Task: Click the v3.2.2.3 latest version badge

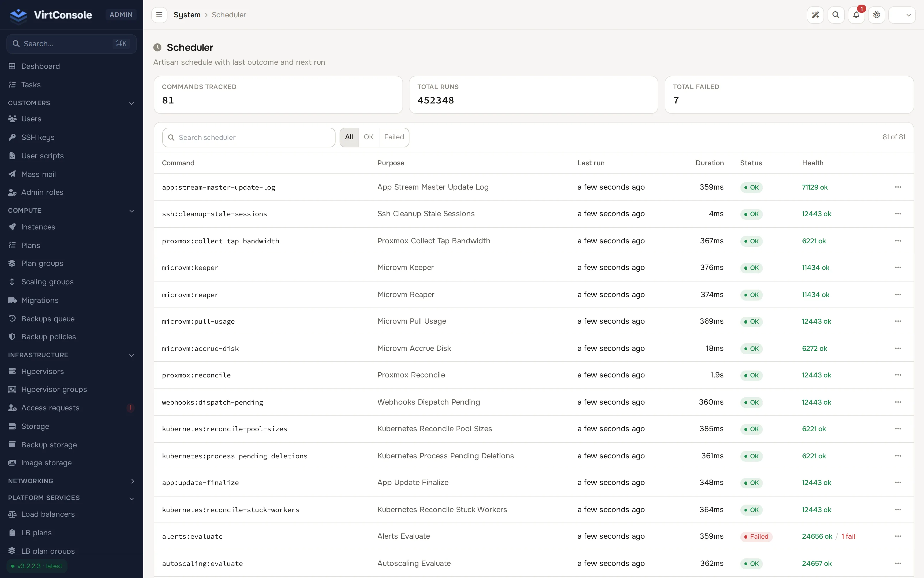Action: pos(37,566)
